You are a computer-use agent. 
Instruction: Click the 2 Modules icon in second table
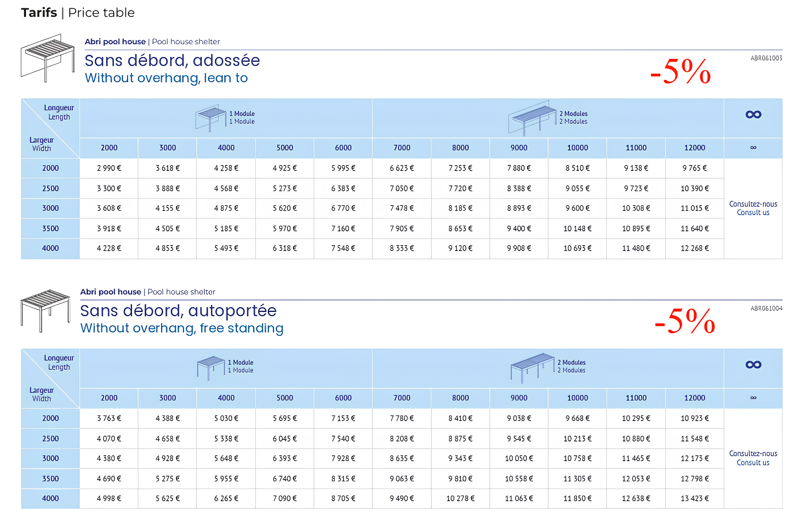tap(532, 367)
